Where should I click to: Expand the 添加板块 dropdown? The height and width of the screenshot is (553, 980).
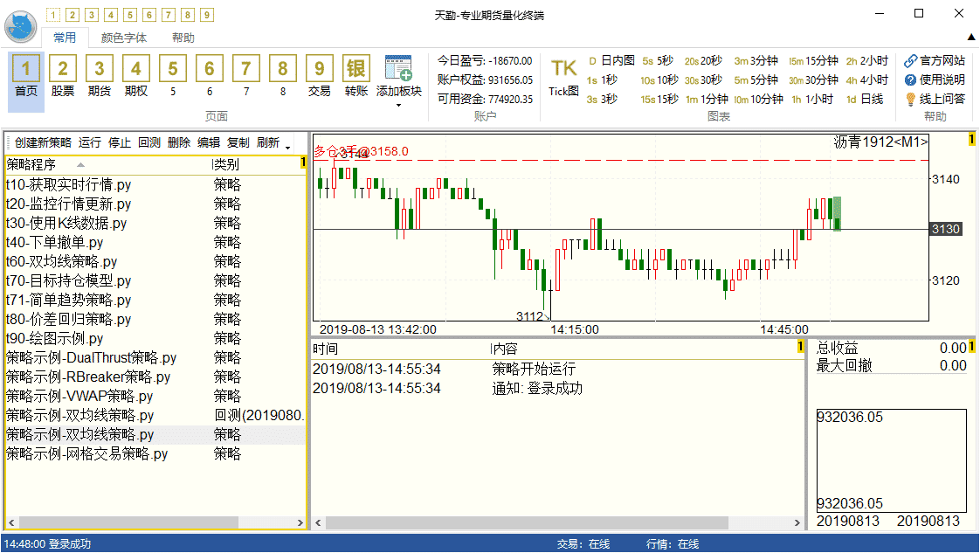tap(398, 106)
